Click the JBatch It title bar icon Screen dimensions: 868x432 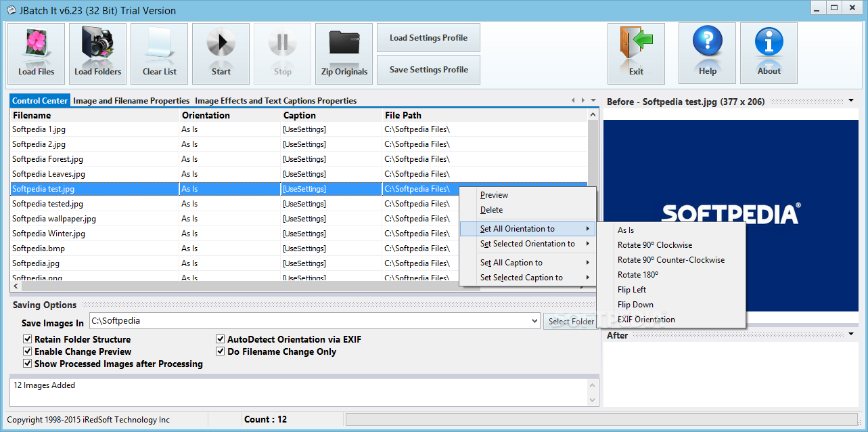pos(11,10)
